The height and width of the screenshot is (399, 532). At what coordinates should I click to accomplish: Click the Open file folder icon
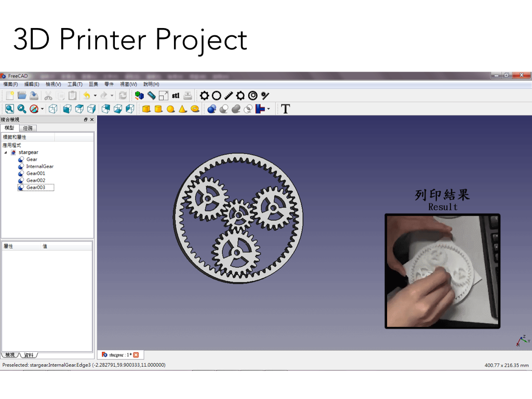tap(22, 96)
